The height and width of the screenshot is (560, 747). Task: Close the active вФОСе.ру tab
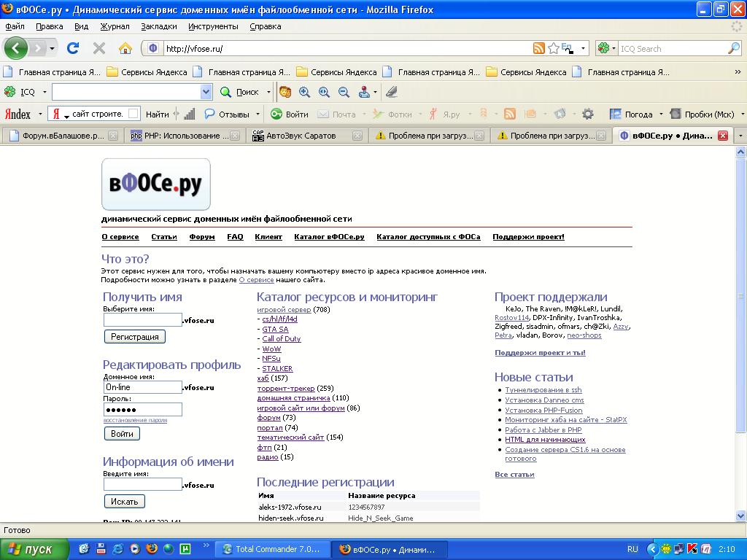[723, 136]
